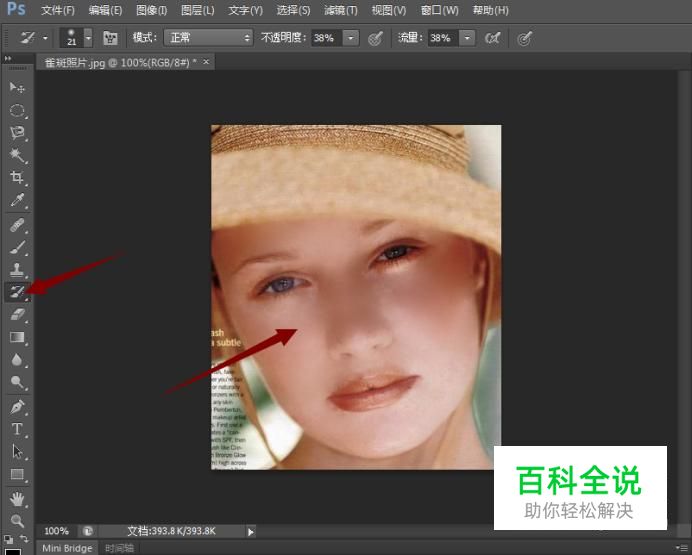Select the Horizontal Type tool

click(x=17, y=429)
